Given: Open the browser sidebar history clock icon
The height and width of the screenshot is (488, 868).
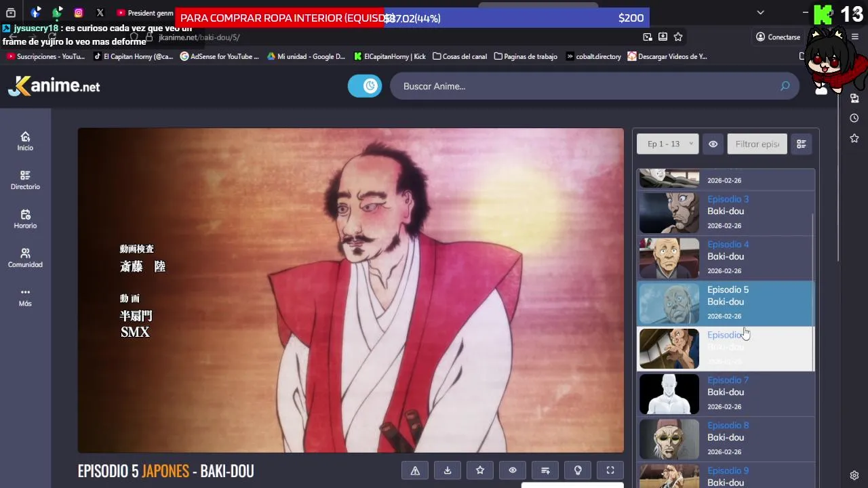Looking at the screenshot, I should 854,118.
